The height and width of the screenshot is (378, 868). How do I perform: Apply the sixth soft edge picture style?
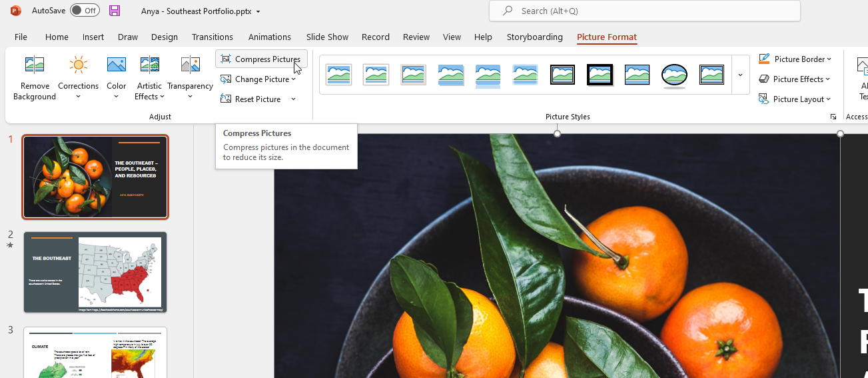click(526, 75)
